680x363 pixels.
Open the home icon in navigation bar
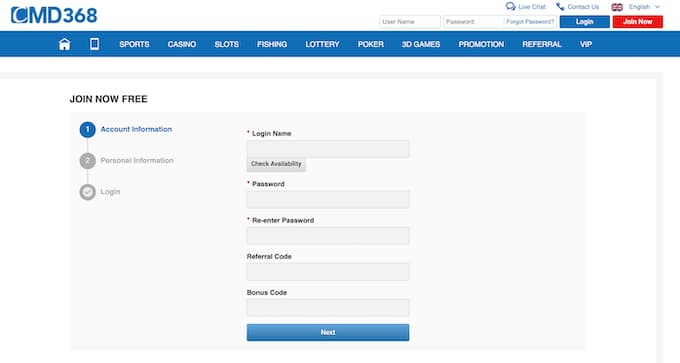pyautogui.click(x=65, y=44)
